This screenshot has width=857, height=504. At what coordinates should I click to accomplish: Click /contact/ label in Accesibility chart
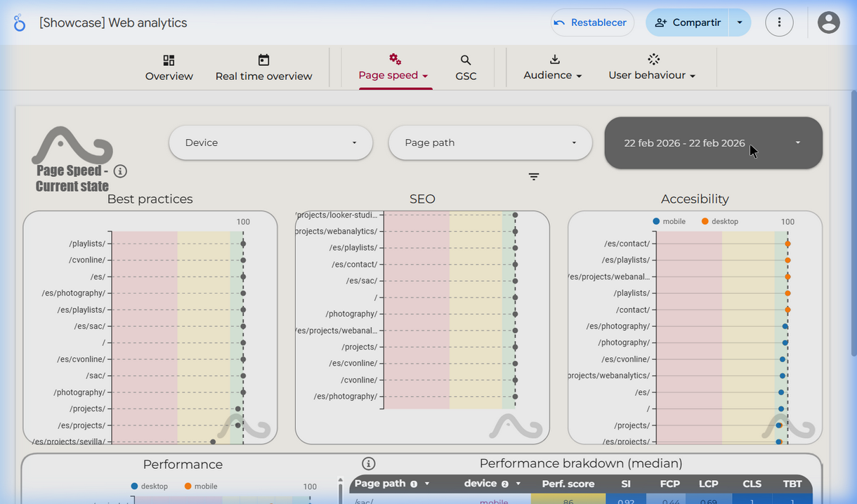click(633, 310)
